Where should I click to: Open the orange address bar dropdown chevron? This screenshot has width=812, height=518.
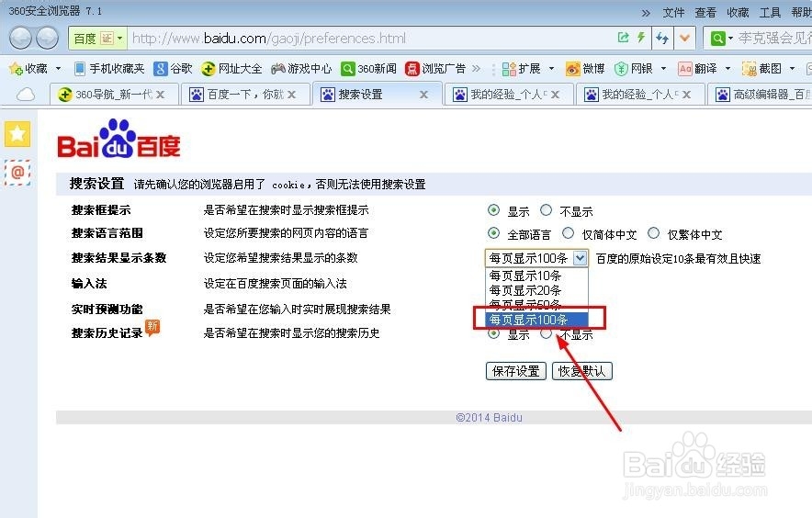(684, 38)
